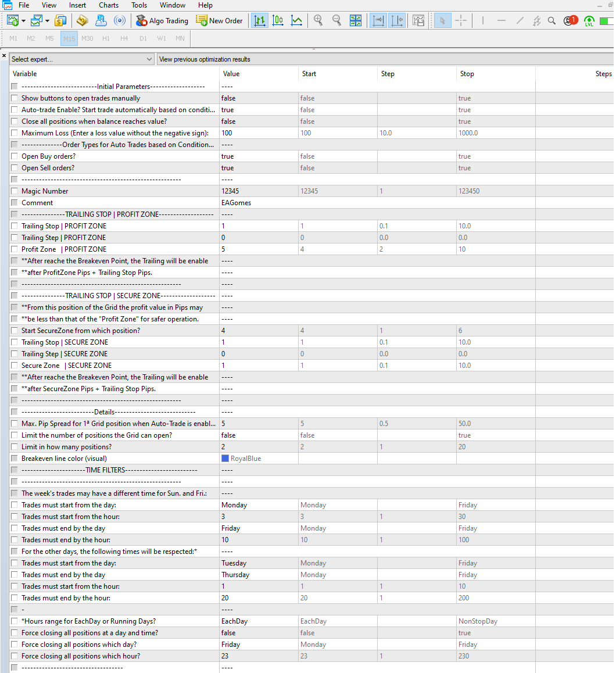Tick the Open Sell orders checkbox
Image resolution: width=616 pixels, height=673 pixels.
pyautogui.click(x=15, y=168)
